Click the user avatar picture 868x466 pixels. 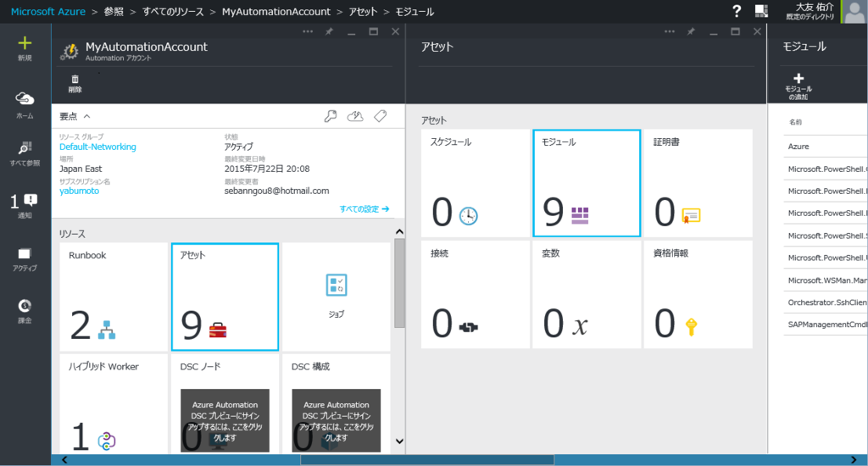tap(854, 11)
